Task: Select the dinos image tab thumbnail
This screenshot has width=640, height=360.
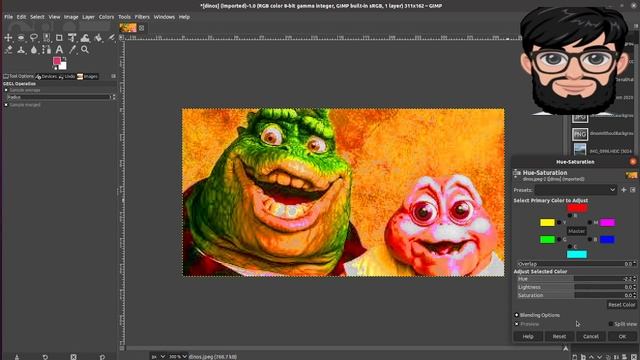Action: (x=128, y=28)
